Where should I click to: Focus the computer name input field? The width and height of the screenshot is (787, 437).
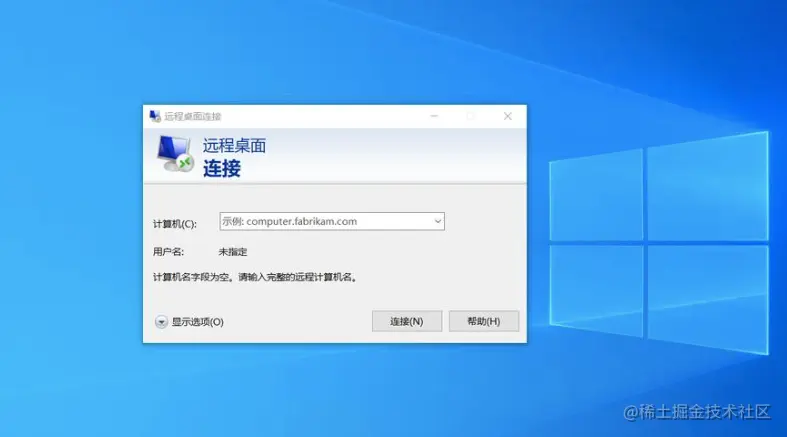332,221
